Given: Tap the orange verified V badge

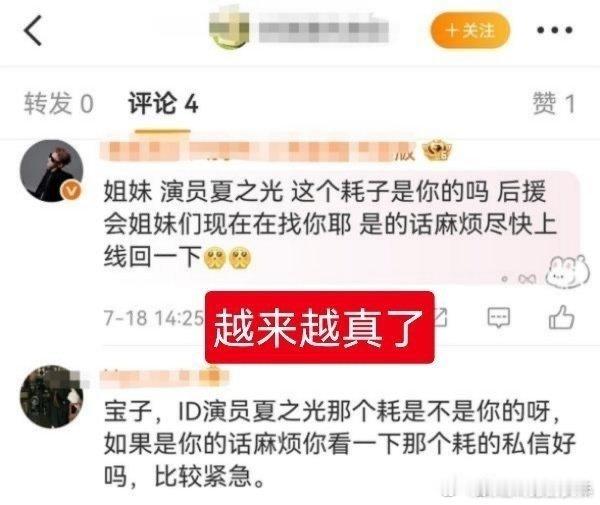Looking at the screenshot, I should tap(72, 190).
